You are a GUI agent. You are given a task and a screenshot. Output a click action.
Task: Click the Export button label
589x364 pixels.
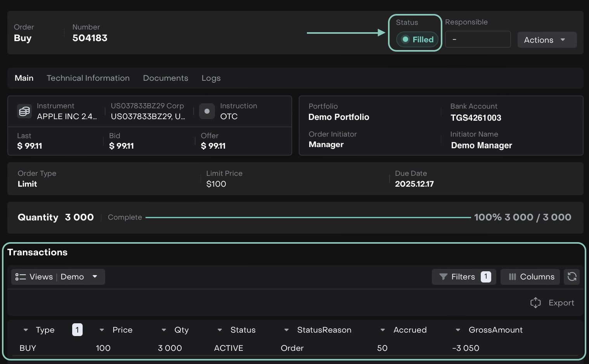[x=561, y=303]
